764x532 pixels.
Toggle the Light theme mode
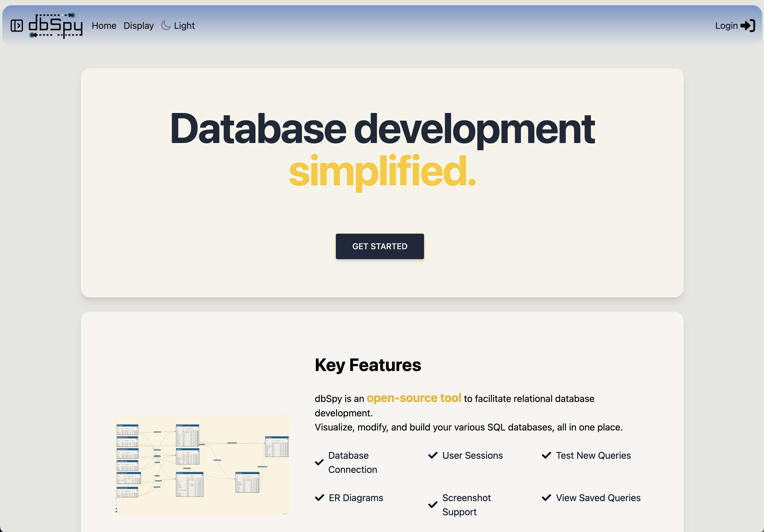(184, 26)
